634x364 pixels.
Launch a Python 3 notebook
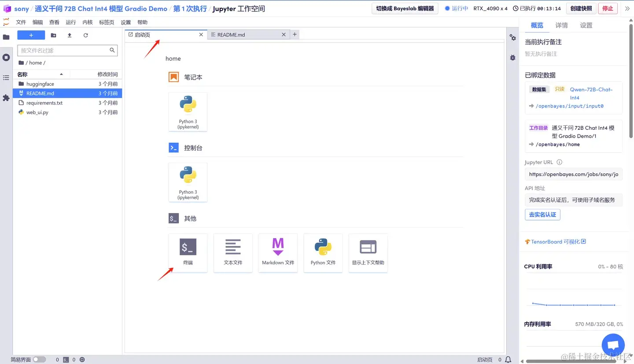[188, 112]
